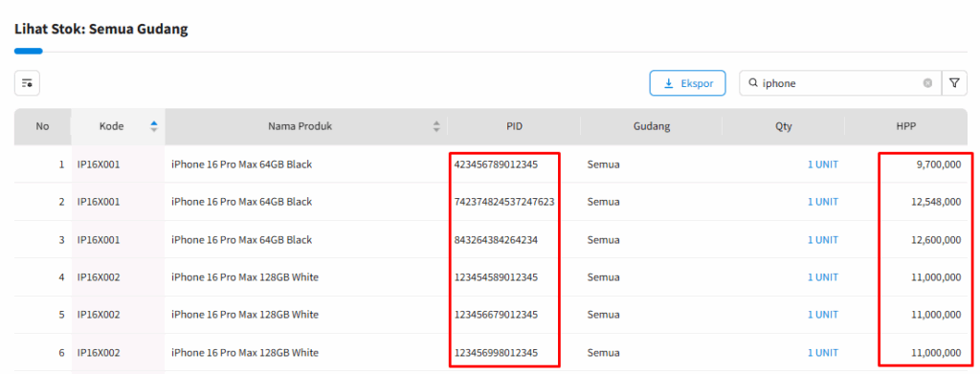980x374 pixels.
Task: Click the search field containing iphone
Action: coord(840,83)
